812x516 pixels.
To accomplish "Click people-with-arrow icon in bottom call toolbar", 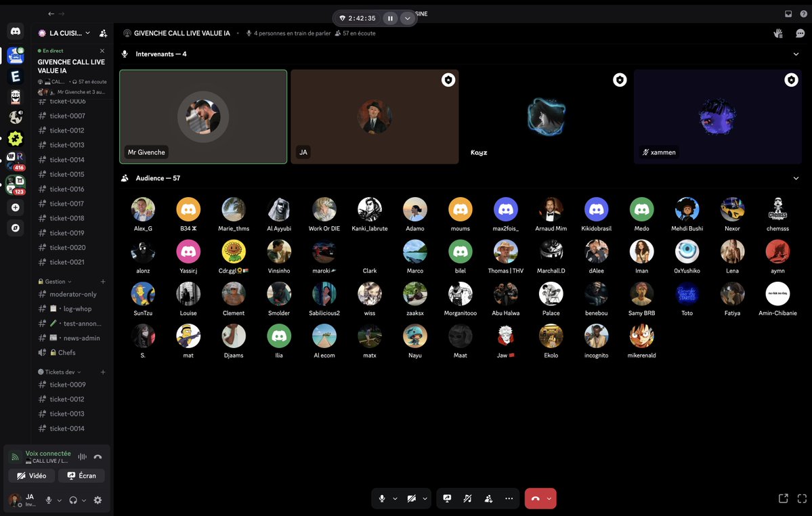I will click(488, 498).
